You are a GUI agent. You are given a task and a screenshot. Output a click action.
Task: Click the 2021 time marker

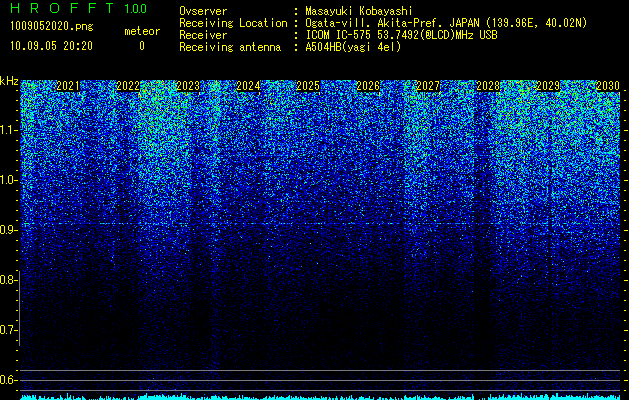[68, 86]
